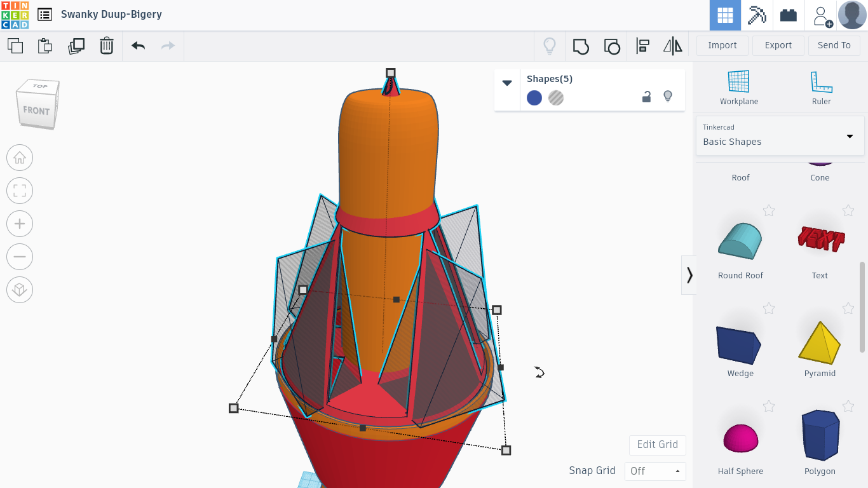Switch to 3D design grid view

725,15
